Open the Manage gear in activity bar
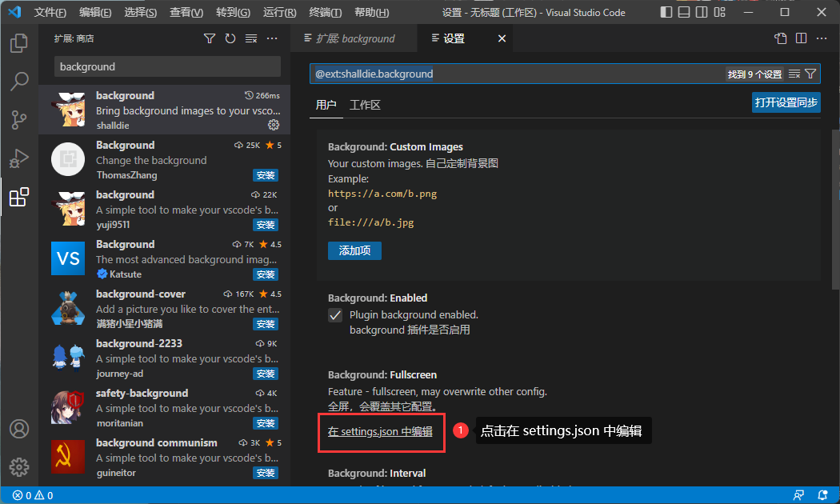The image size is (840, 504). tap(19, 467)
